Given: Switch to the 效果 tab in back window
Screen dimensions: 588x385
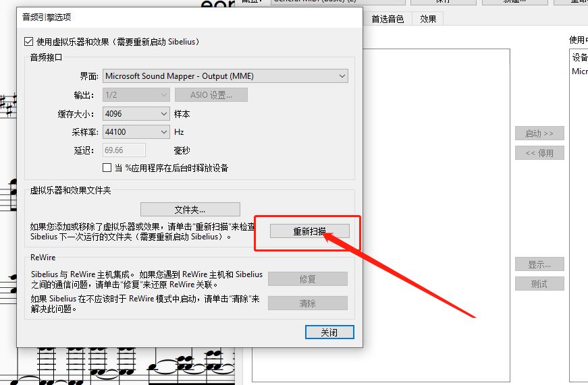Looking at the screenshot, I should pyautogui.click(x=428, y=19).
